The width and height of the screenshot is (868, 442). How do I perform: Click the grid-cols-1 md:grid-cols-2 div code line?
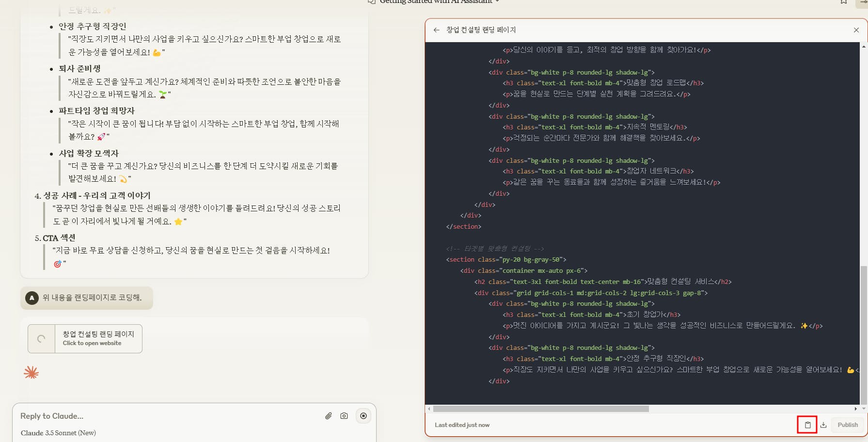(591, 293)
